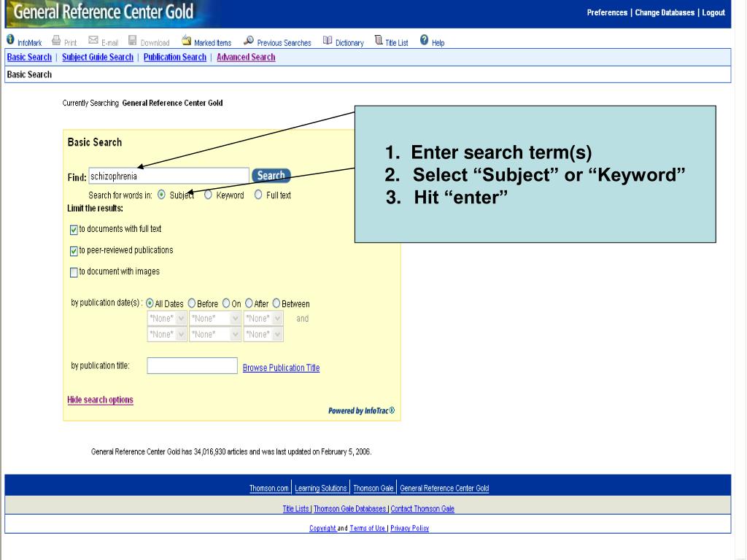
Task: Select the Full text radio button
Action: pos(258,194)
